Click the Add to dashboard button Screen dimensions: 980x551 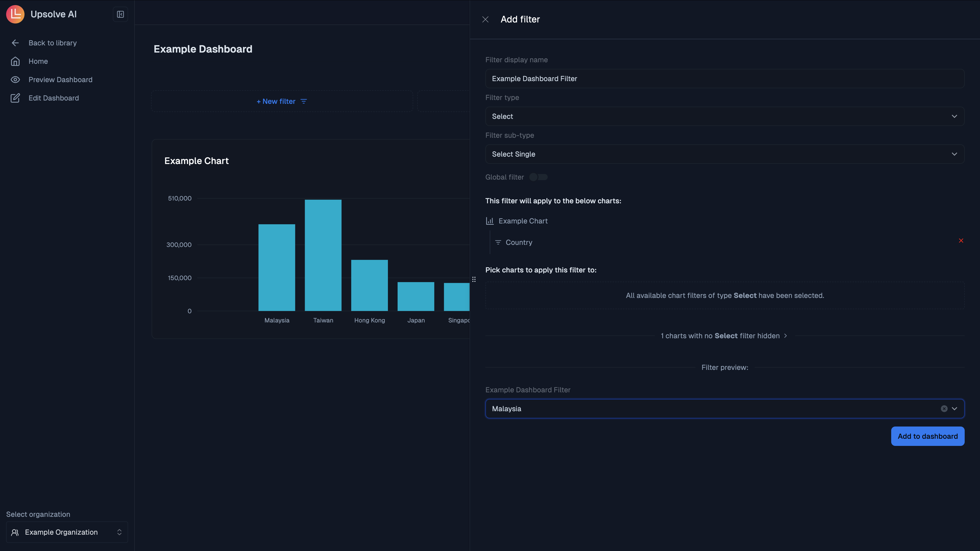927,436
